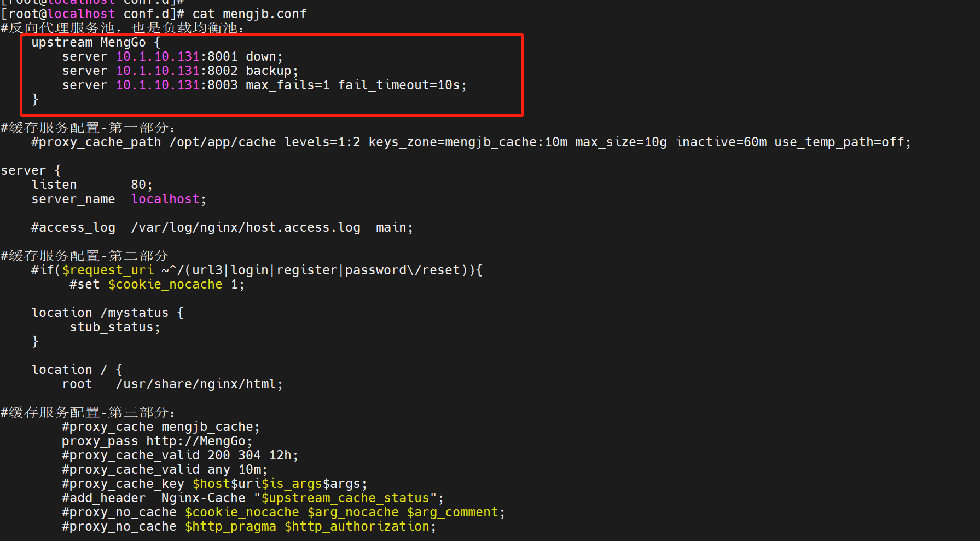
Task: Click the location /mystatus line
Action: click(108, 313)
